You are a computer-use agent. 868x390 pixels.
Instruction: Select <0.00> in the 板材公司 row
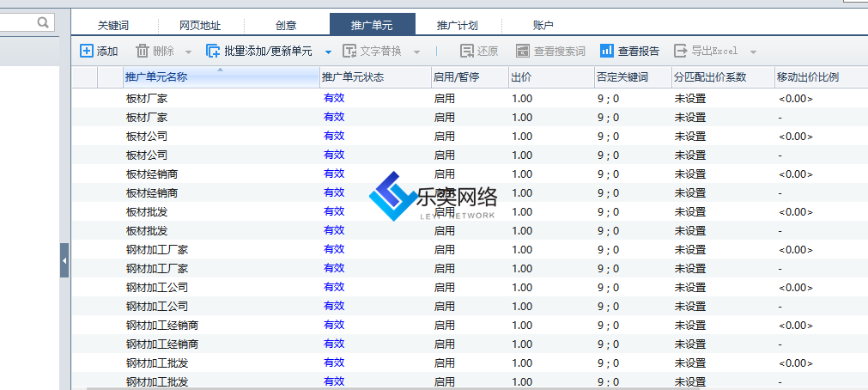pyautogui.click(x=796, y=137)
